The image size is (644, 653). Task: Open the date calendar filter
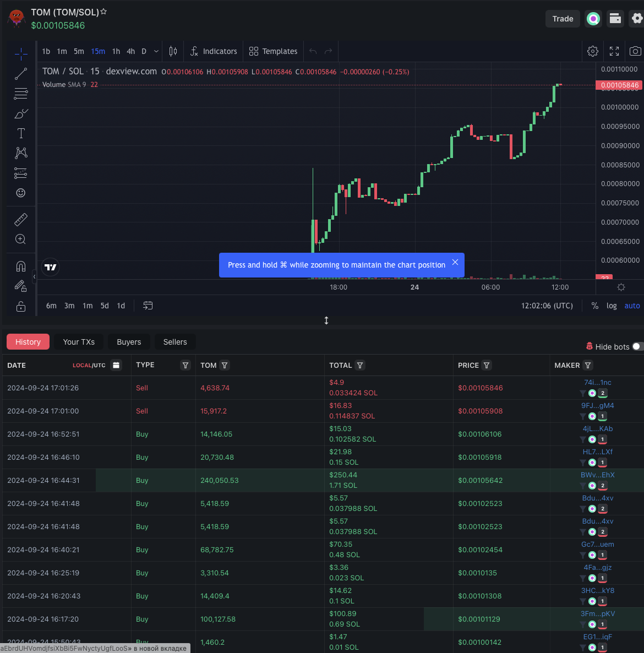[x=116, y=365]
